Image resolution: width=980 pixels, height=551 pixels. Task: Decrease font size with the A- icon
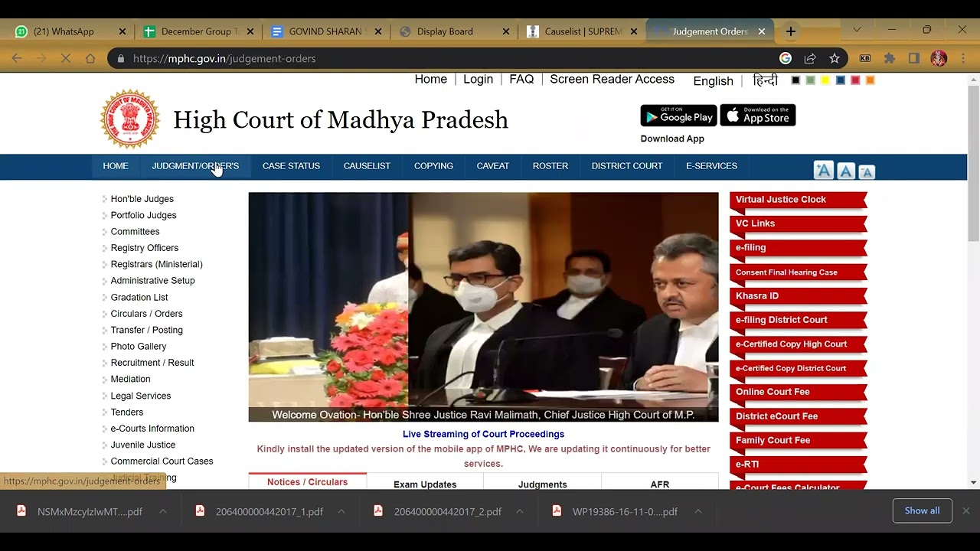(867, 172)
